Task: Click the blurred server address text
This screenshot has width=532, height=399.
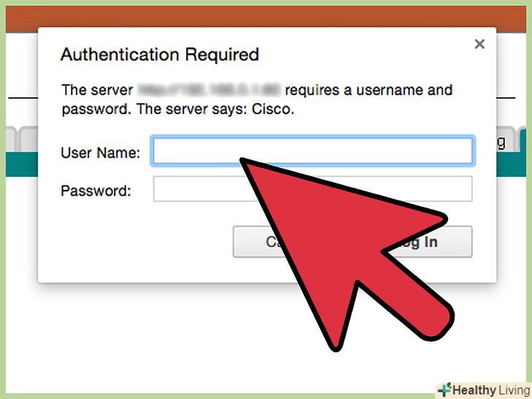Action: coord(209,90)
